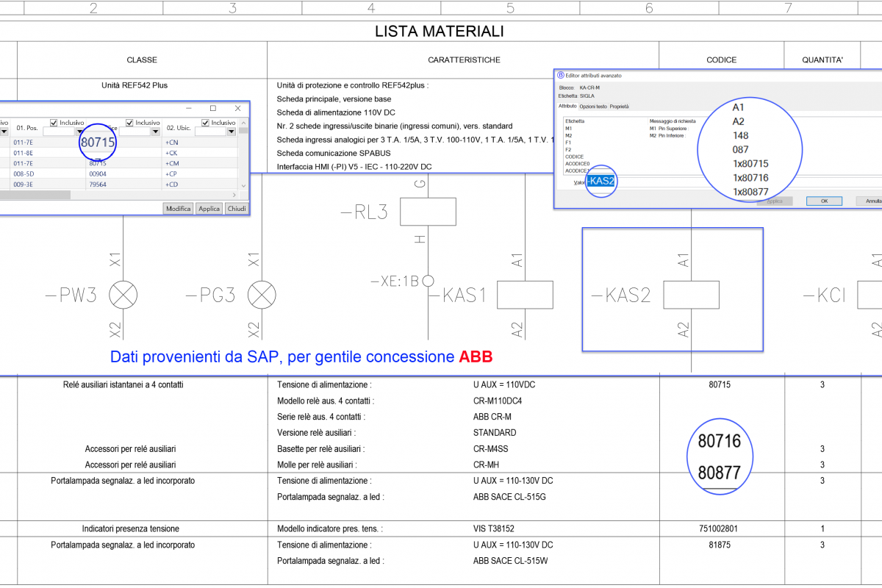Click the Editor attributi avanzato title icon
Viewport: 882px width, 588px height.
(560, 75)
